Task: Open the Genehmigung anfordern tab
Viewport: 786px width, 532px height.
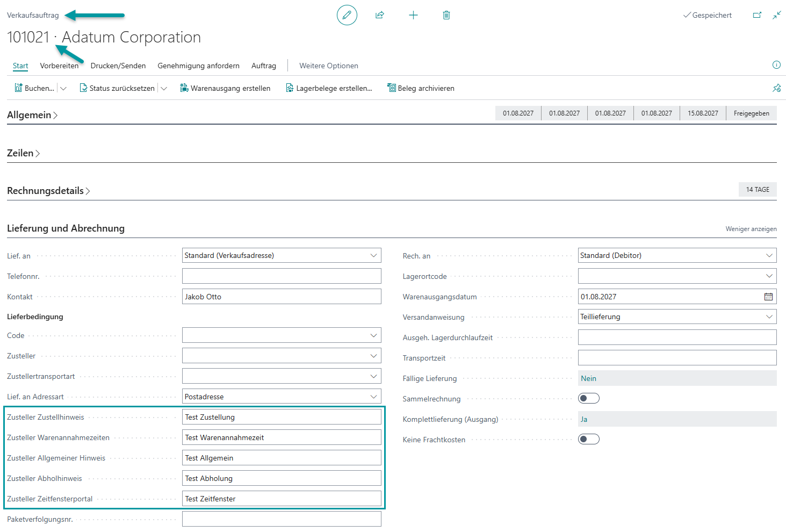Action: tap(199, 66)
